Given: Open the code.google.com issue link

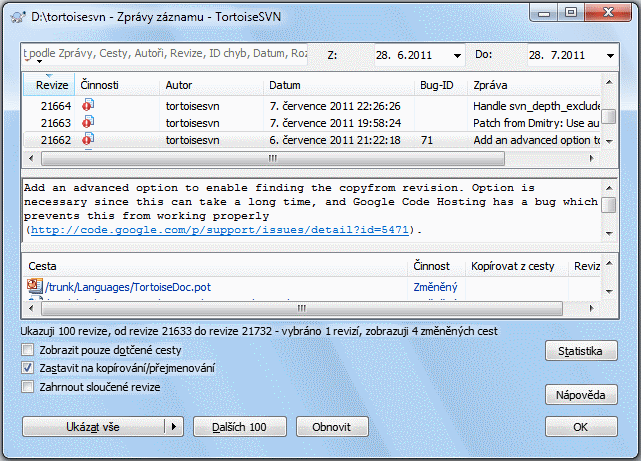Looking at the screenshot, I should click(x=220, y=230).
